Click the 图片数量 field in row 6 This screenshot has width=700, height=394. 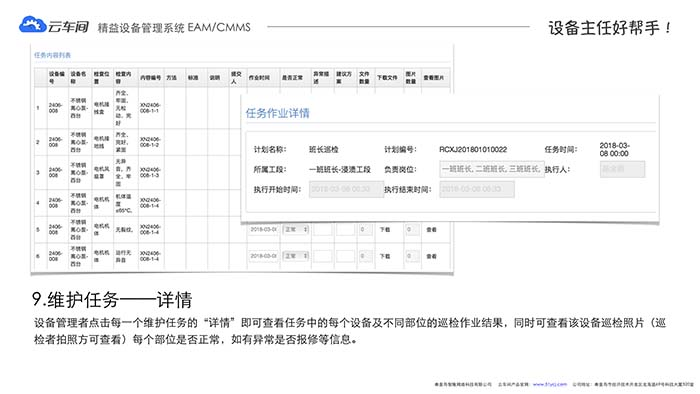pos(412,256)
